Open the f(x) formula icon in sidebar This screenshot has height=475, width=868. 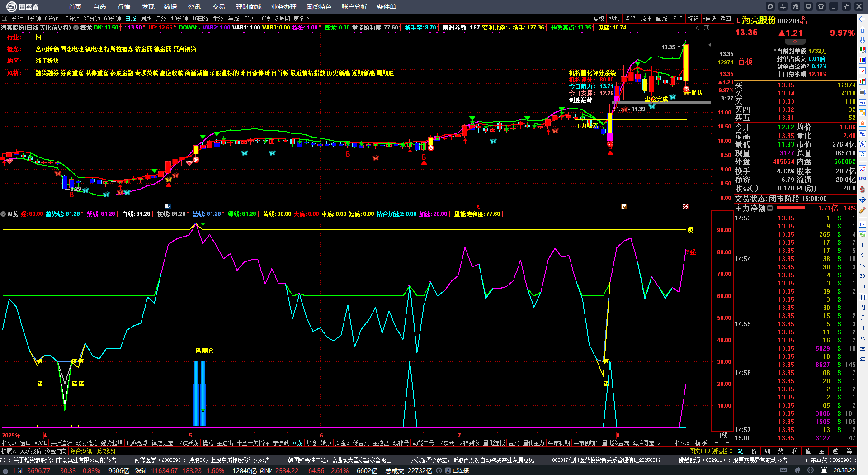click(x=863, y=144)
